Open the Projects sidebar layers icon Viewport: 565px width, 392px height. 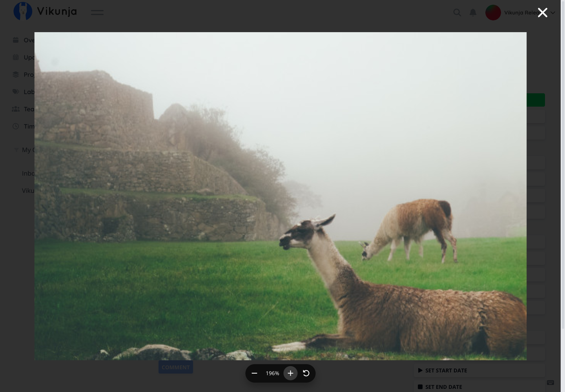(x=16, y=74)
